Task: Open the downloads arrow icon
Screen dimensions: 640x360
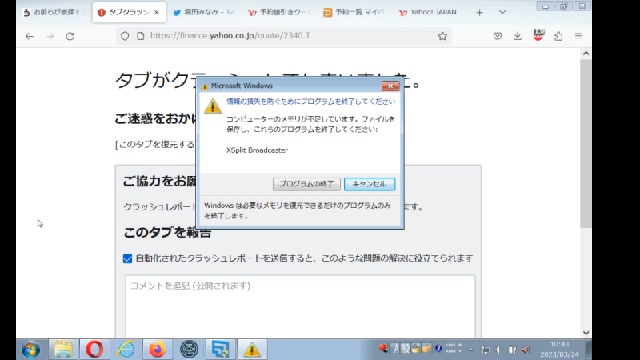Action: (x=518, y=36)
